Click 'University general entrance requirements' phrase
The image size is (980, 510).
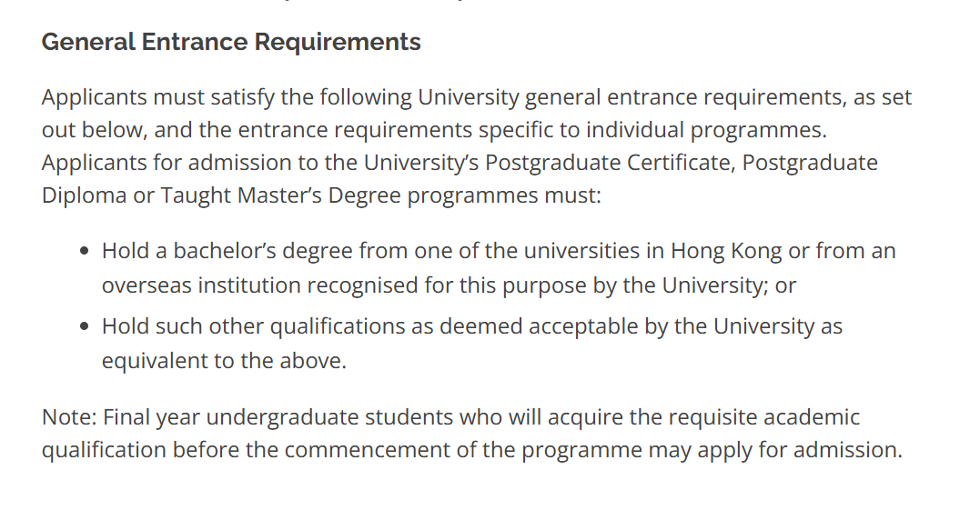click(629, 98)
